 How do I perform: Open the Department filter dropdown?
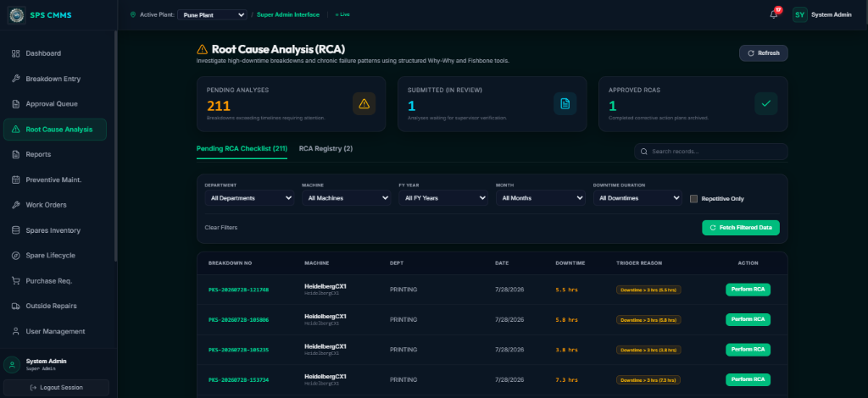249,198
